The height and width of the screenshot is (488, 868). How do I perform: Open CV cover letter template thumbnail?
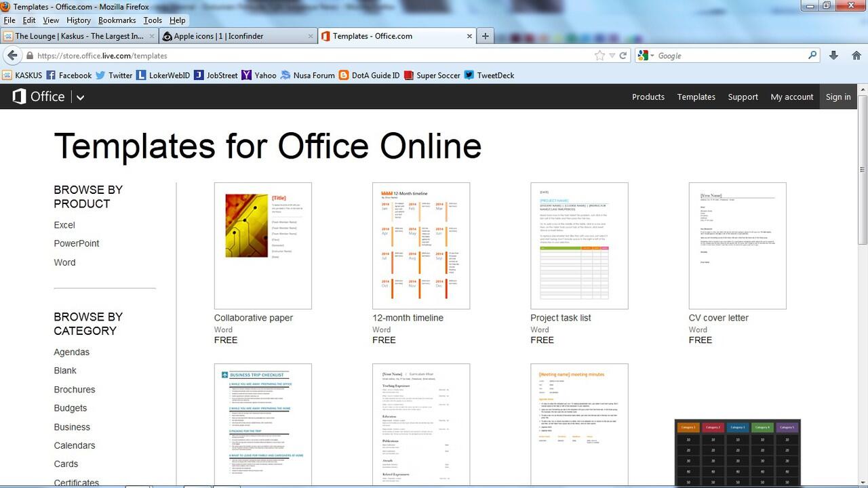click(x=738, y=246)
